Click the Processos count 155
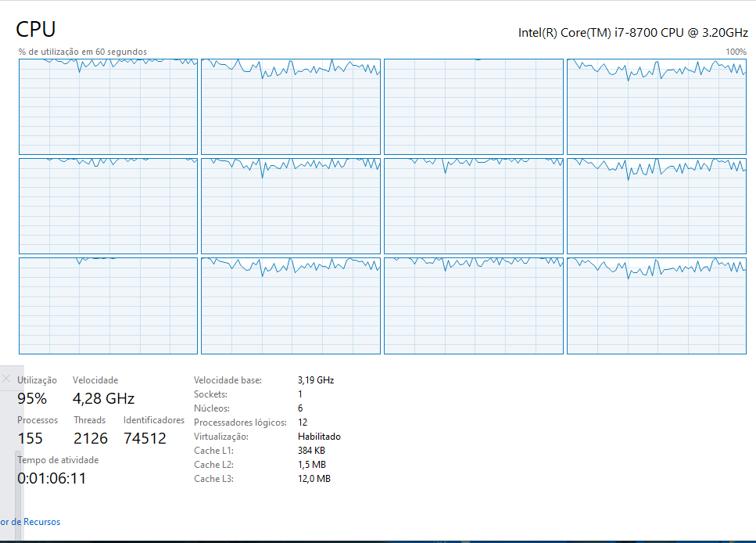 pos(30,438)
